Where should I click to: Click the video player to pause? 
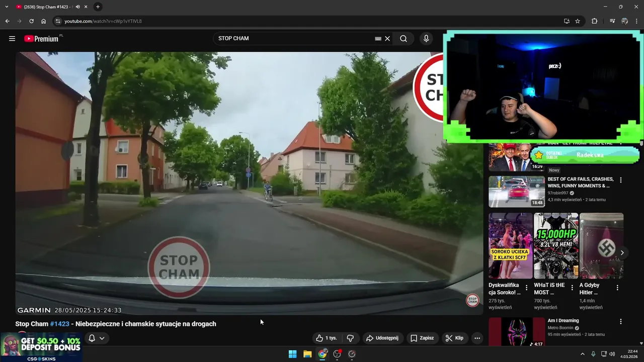(249, 184)
